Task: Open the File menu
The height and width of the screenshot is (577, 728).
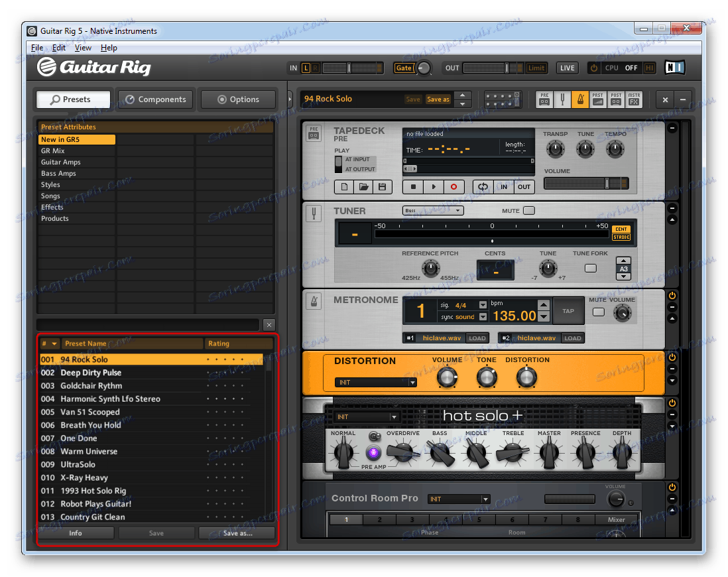Action: [36, 48]
